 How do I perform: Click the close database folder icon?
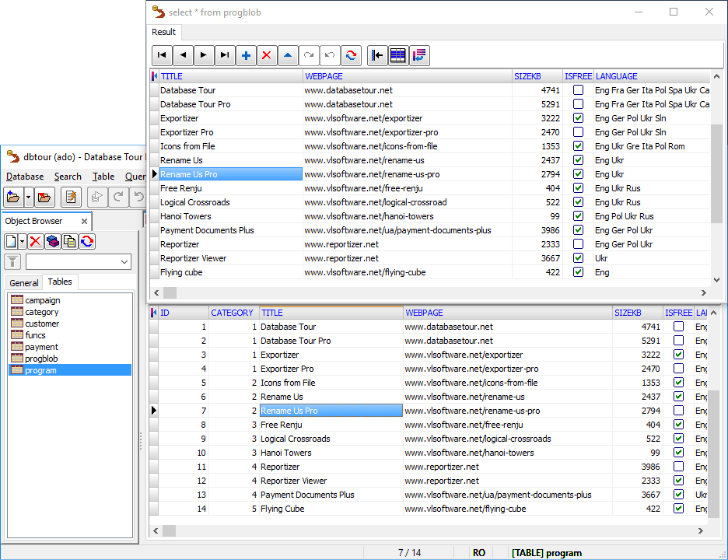point(44,197)
